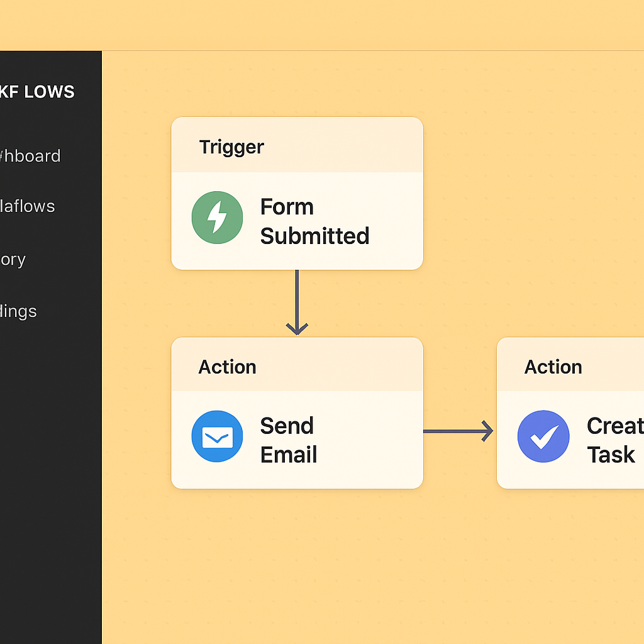
Task: Click the sidebar title ending in LOWS
Action: pos(37,92)
